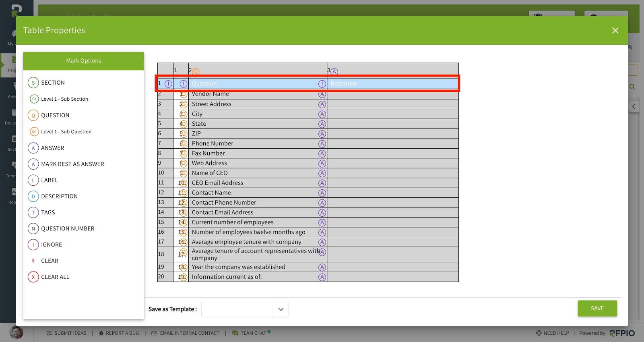Image resolution: width=644 pixels, height=342 pixels.
Task: Toggle the answer marker on Vendor Name row
Action: tap(322, 94)
